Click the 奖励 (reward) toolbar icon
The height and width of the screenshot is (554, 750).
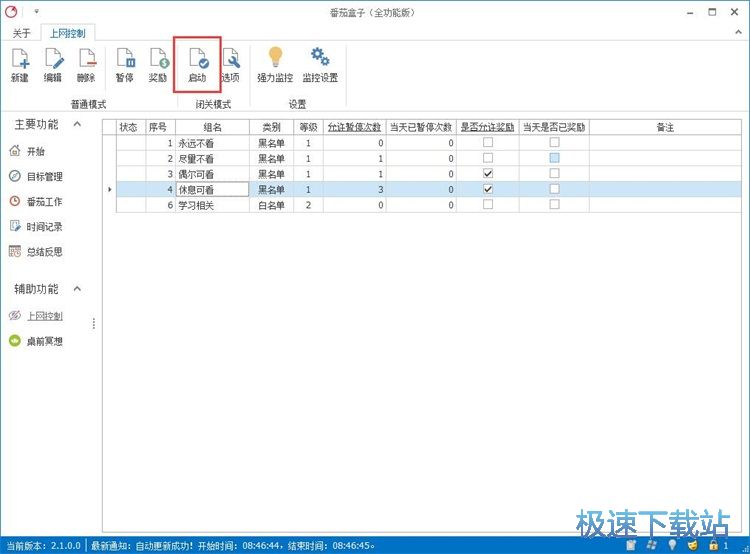pos(158,59)
